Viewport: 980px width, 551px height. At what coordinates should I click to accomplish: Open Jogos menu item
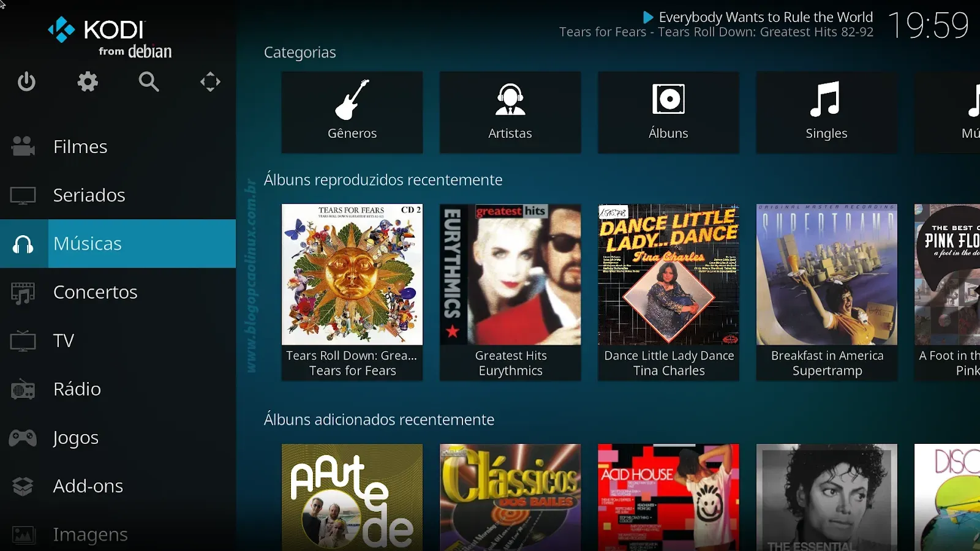point(118,438)
